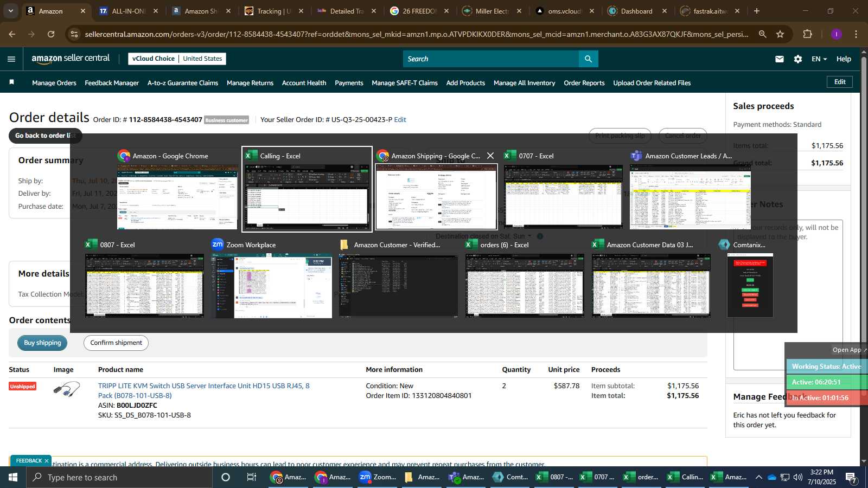Reload the page with the refresh icon
The image size is (868, 488).
tap(51, 34)
